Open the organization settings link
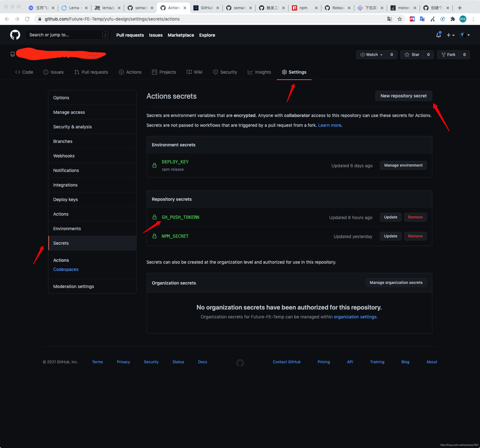480x448 pixels. coord(355,317)
